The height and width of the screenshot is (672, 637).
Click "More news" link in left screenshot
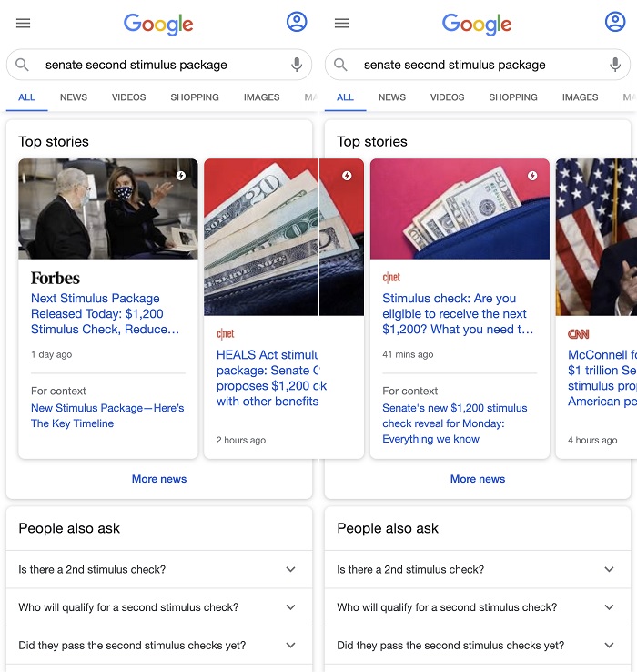click(159, 479)
